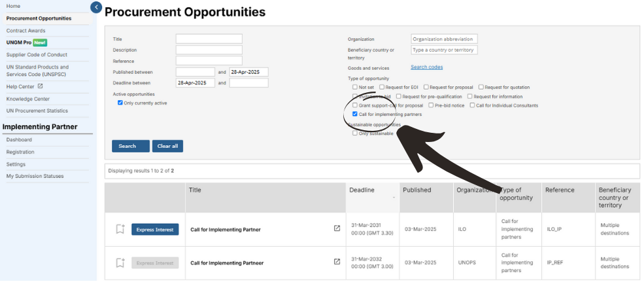Open the beneficiary country or territory selector
This screenshot has height=284, width=644.
(444, 50)
